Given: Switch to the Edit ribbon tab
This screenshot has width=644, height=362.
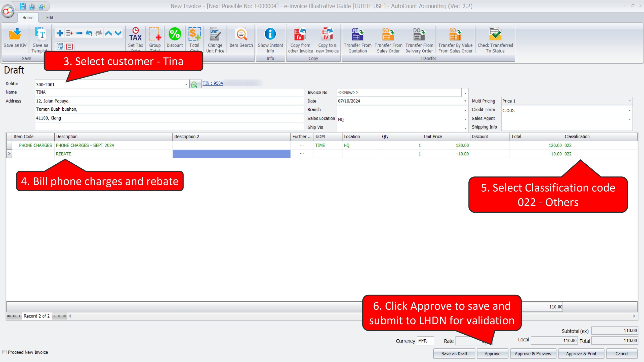Looking at the screenshot, I should coord(50,18).
